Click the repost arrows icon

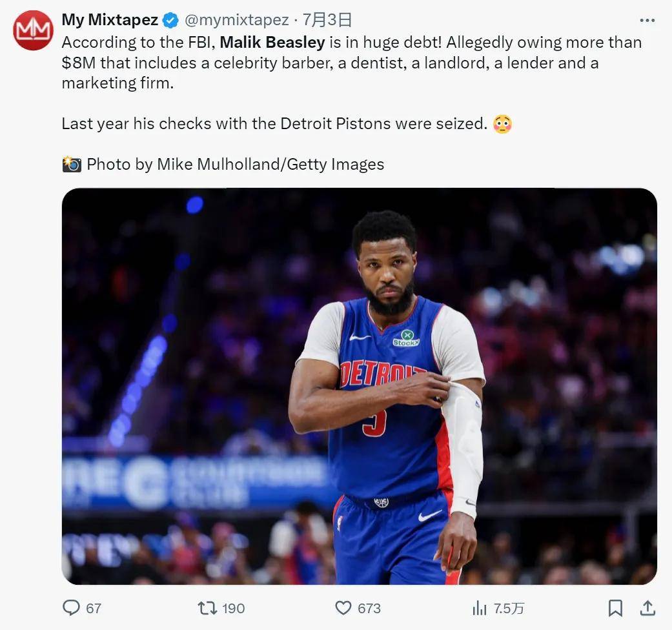(207, 607)
